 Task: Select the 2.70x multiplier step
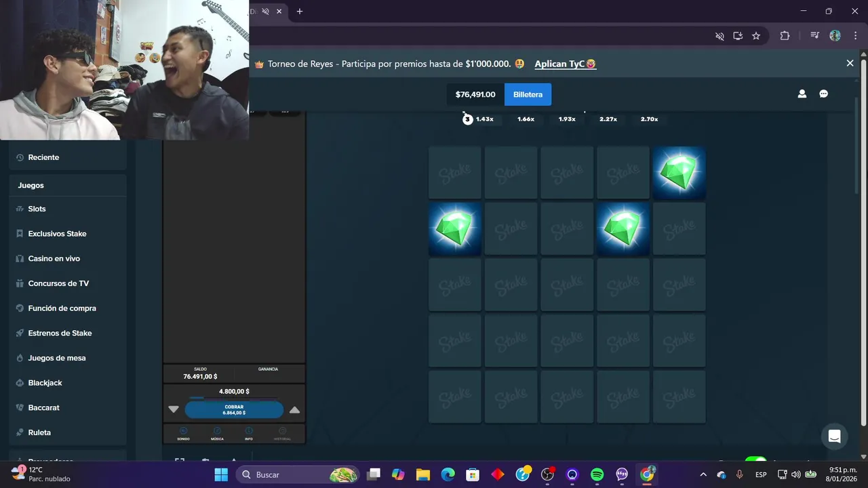649,119
